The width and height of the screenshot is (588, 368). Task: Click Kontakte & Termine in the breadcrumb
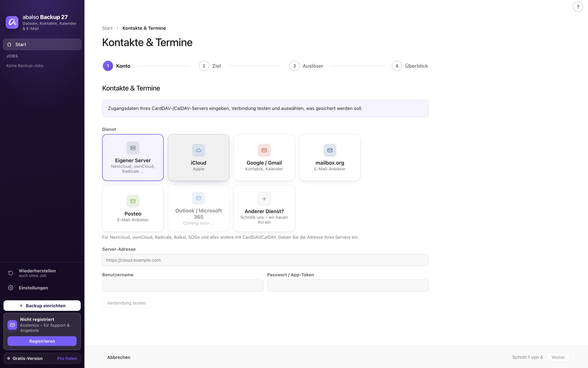144,28
